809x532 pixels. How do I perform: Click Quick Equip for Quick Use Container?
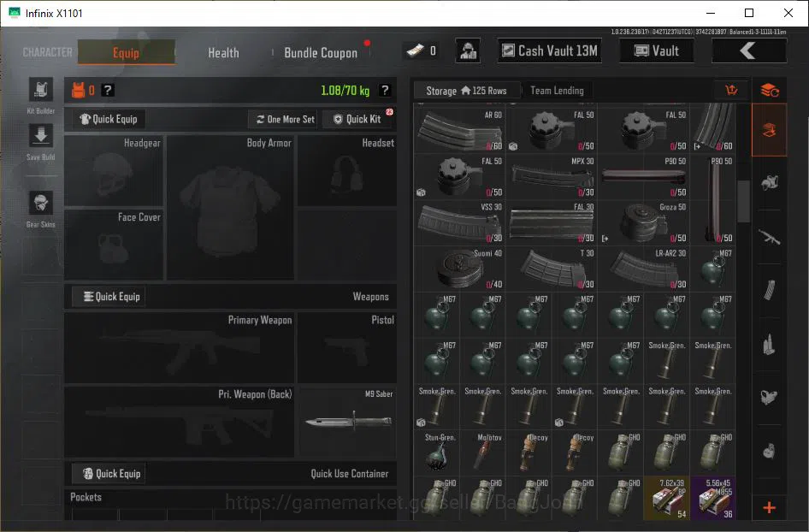point(109,474)
